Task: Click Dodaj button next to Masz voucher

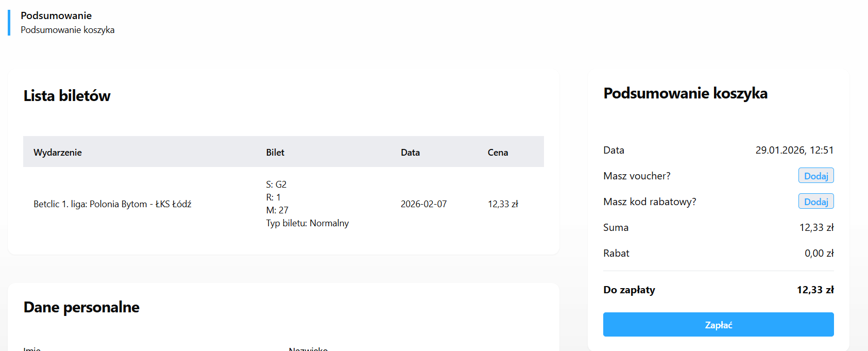Action: point(815,176)
